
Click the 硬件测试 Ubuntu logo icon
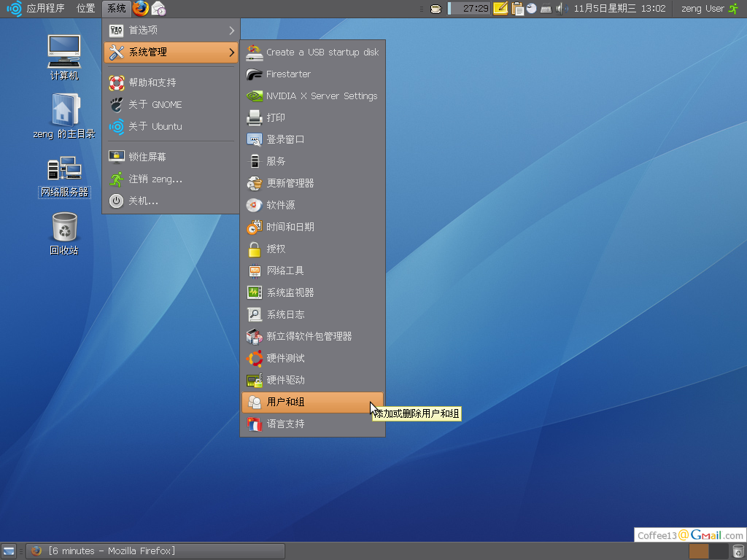coord(255,358)
